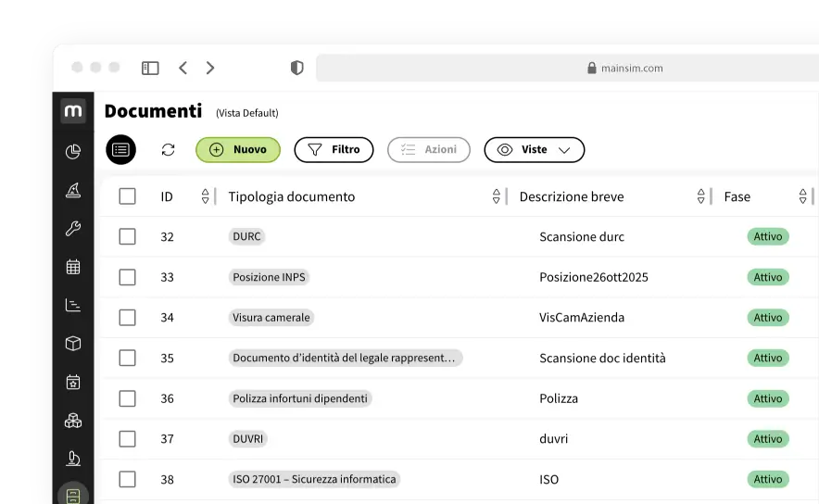Check the row for ID 37
This screenshot has width=819, height=504.
click(128, 439)
